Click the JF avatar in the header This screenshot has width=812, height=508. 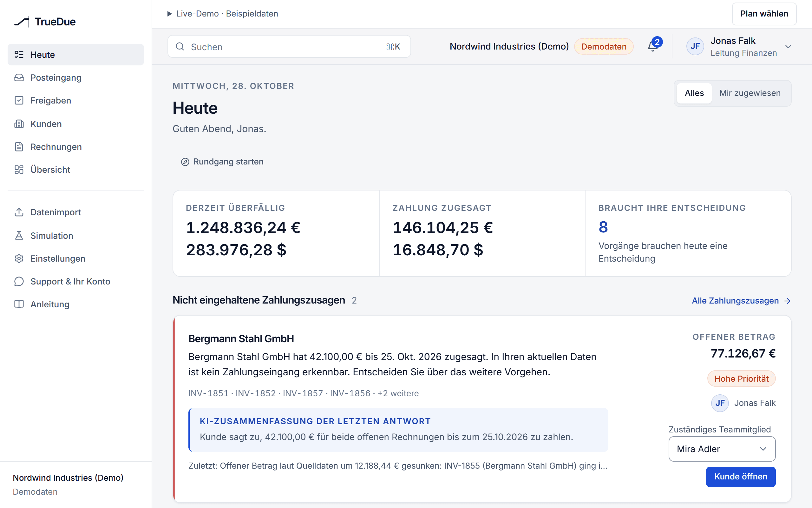pos(695,46)
